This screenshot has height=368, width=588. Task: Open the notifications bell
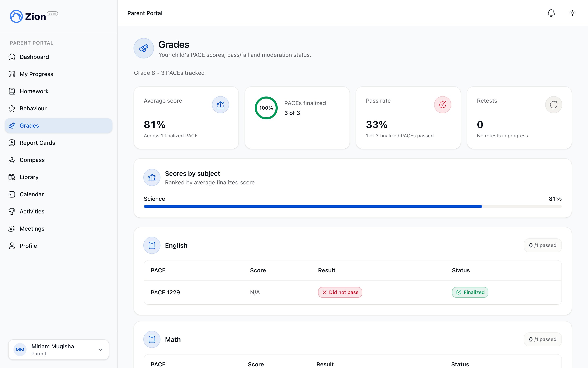pyautogui.click(x=551, y=13)
